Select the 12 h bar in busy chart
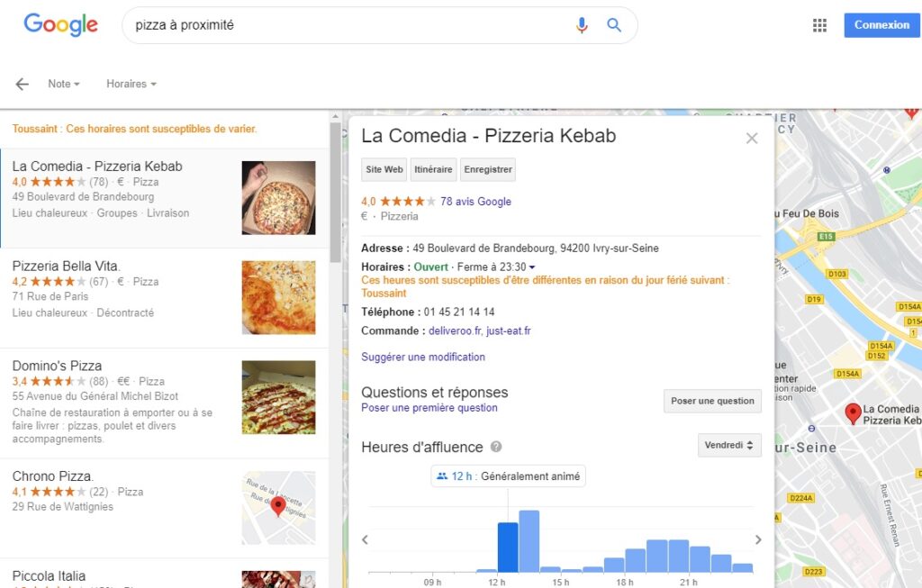Screen dimensions: 922x588 click(x=508, y=547)
